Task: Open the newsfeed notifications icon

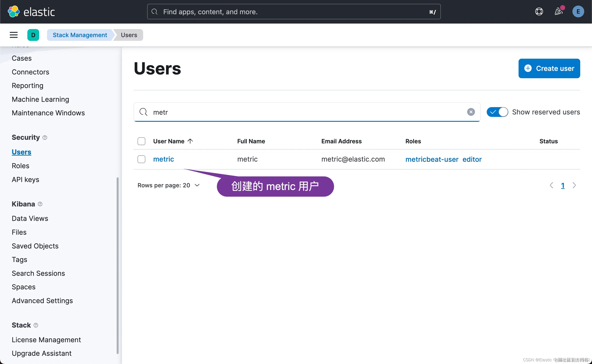Action: [558, 12]
